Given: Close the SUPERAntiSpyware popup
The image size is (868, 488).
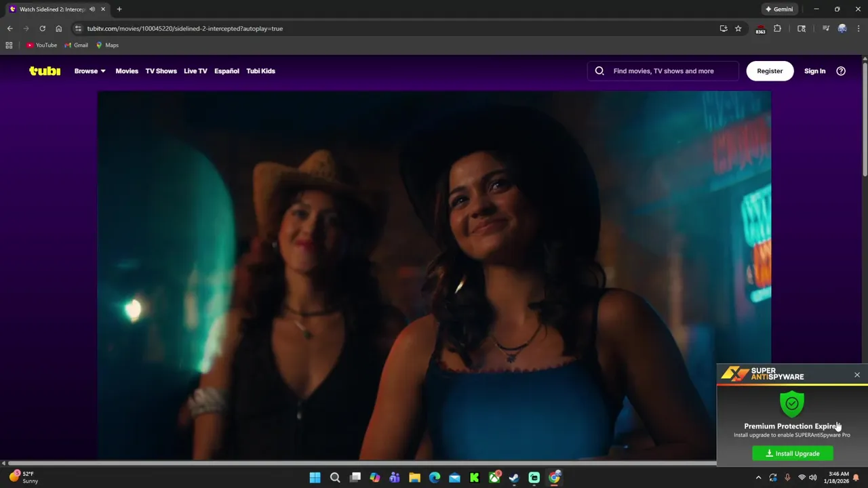Looking at the screenshot, I should point(857,375).
